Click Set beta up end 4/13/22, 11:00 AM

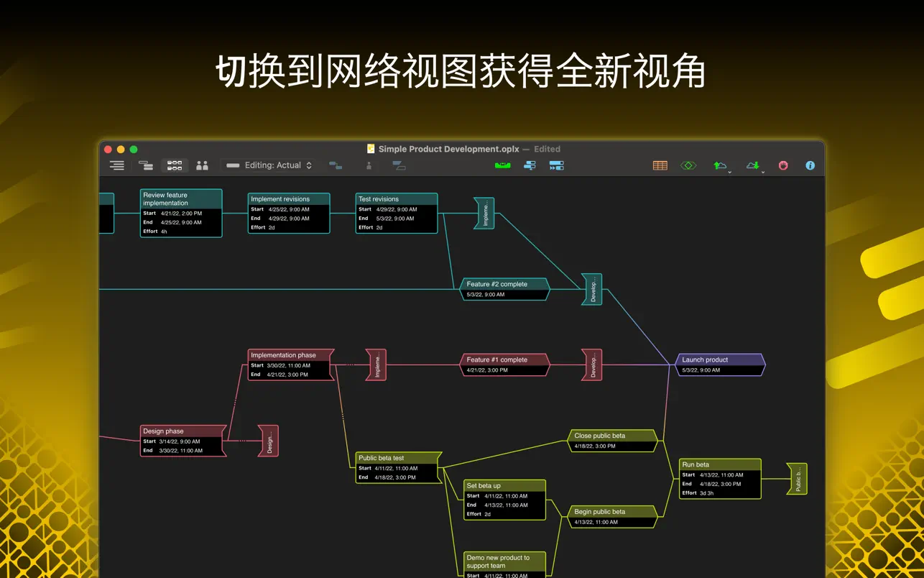point(506,505)
